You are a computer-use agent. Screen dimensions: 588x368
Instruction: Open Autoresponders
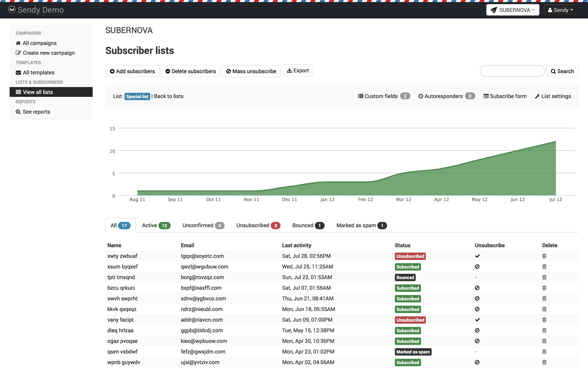[x=447, y=96]
